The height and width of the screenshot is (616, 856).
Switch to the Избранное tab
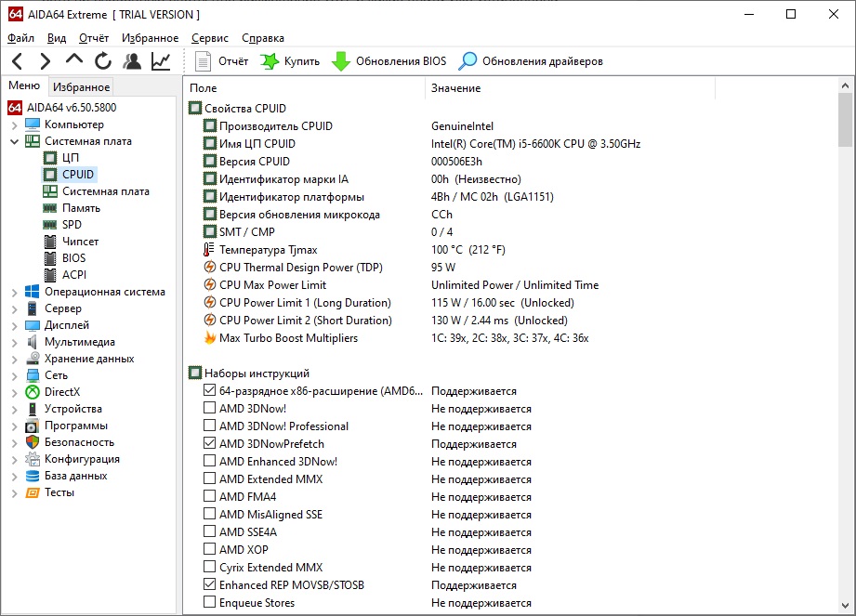point(81,87)
